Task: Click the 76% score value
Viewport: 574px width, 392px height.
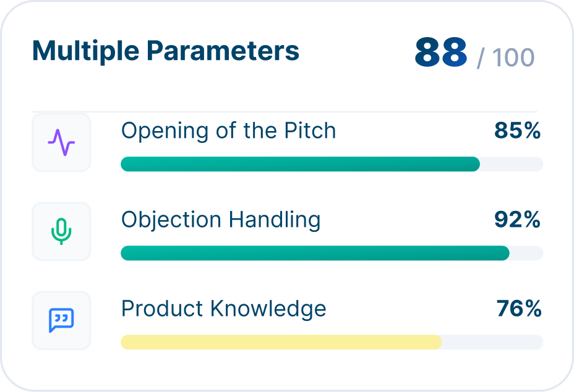Action: pyautogui.click(x=519, y=308)
